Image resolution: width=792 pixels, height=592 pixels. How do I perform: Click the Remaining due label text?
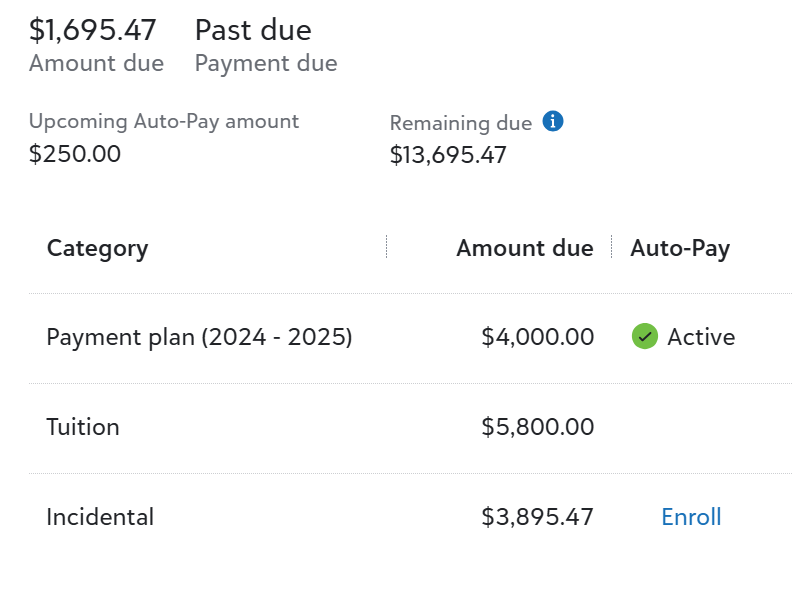[x=461, y=123]
